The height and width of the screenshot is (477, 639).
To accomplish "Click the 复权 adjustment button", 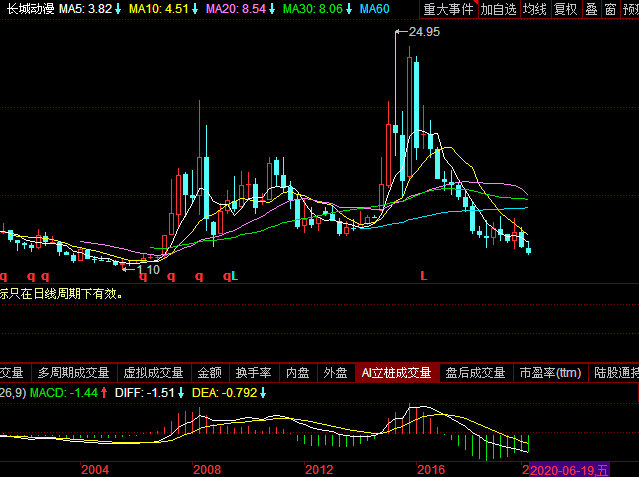I will (566, 9).
